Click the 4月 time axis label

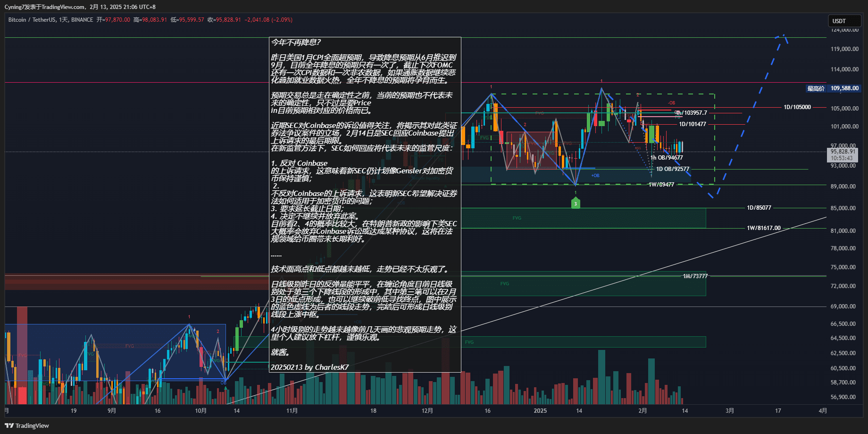click(x=823, y=411)
